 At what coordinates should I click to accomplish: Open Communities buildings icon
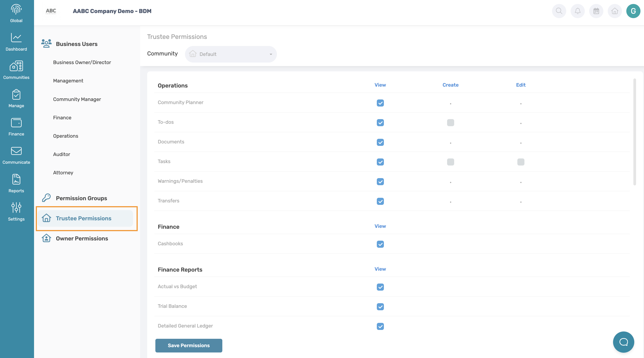pos(16,66)
